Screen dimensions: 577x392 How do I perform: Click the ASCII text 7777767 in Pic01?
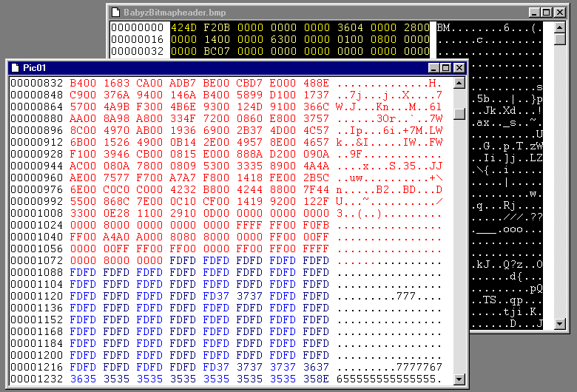pyautogui.click(x=419, y=367)
